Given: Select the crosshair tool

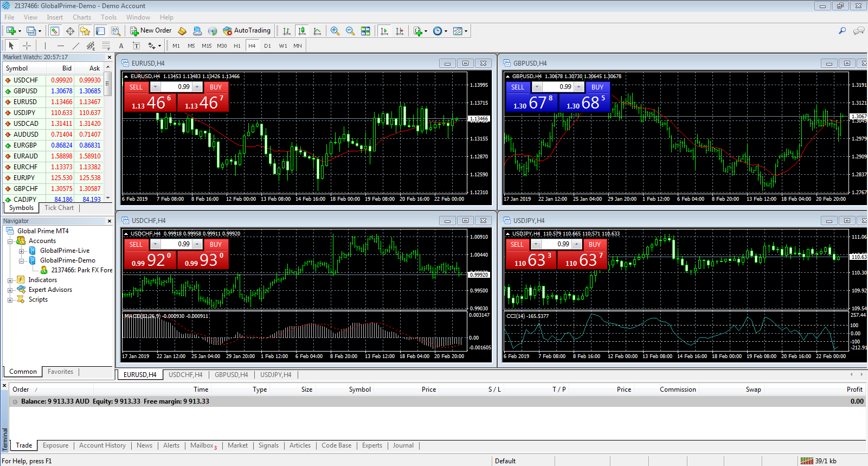Looking at the screenshot, I should click(27, 46).
